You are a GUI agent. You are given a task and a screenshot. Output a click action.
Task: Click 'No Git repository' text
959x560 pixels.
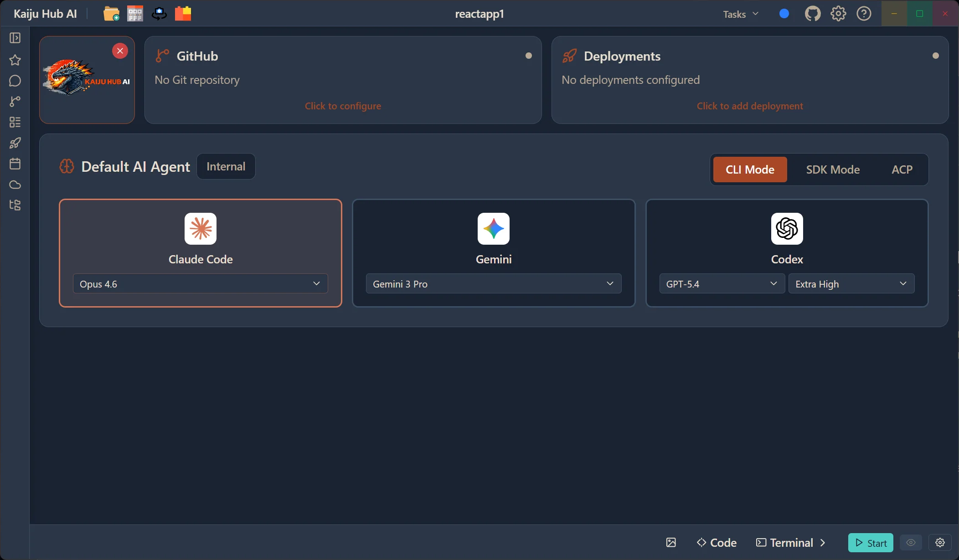point(197,80)
